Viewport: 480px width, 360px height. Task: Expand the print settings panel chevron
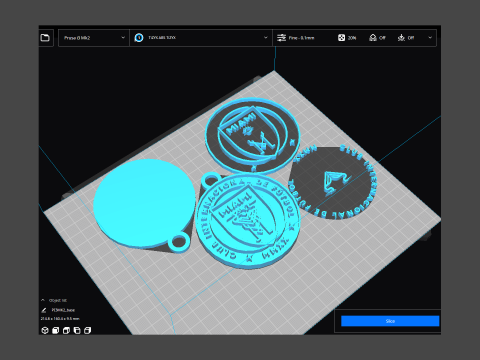pyautogui.click(x=430, y=38)
